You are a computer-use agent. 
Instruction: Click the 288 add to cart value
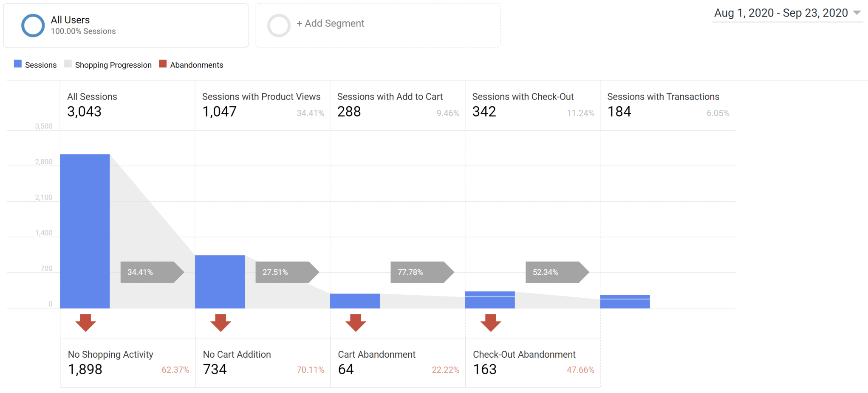click(349, 112)
